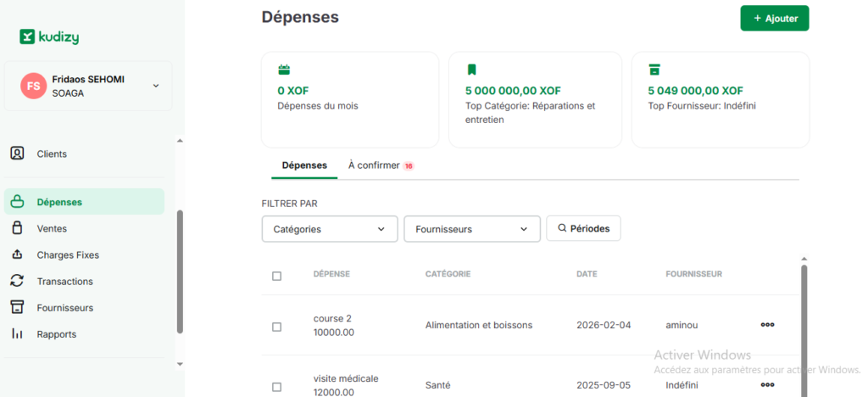This screenshot has width=868, height=397.
Task: Click the Périodes search button
Action: tap(583, 228)
